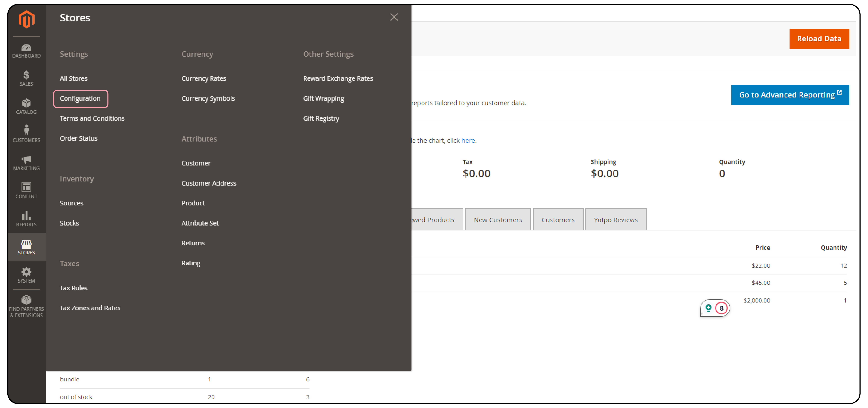The width and height of the screenshot is (868, 408).
Task: Click the $2,000.00 price cell
Action: [x=757, y=300]
